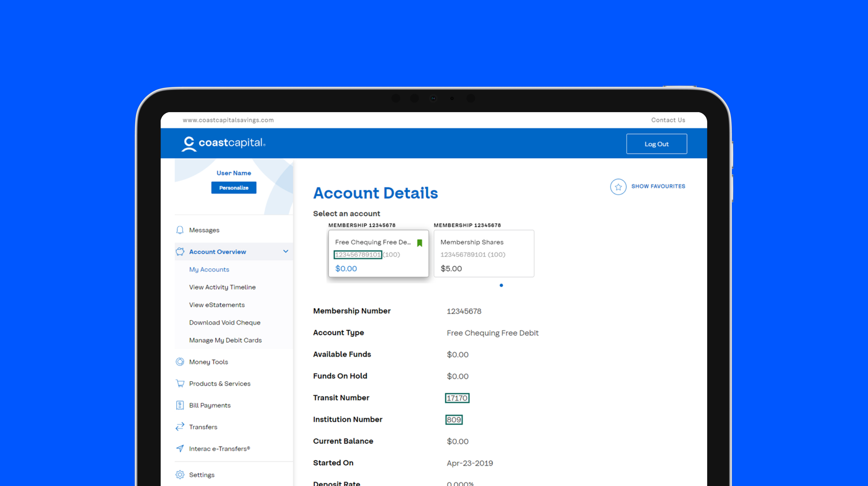The width and height of the screenshot is (868, 486).
Task: Toggle the Show Favourites star
Action: coord(618,187)
